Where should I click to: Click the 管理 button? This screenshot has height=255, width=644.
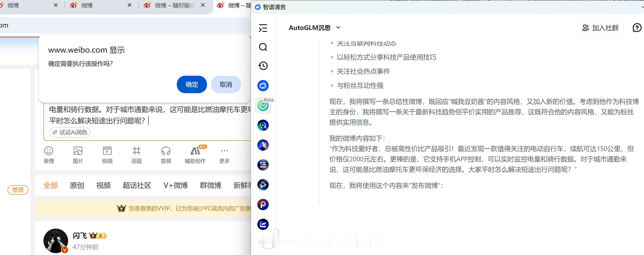pyautogui.click(x=18, y=190)
